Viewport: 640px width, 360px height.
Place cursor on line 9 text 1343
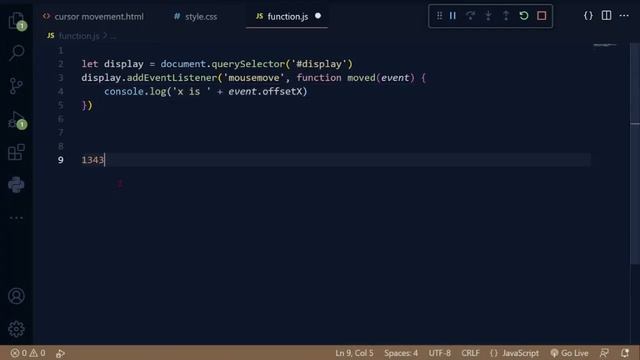(93, 160)
